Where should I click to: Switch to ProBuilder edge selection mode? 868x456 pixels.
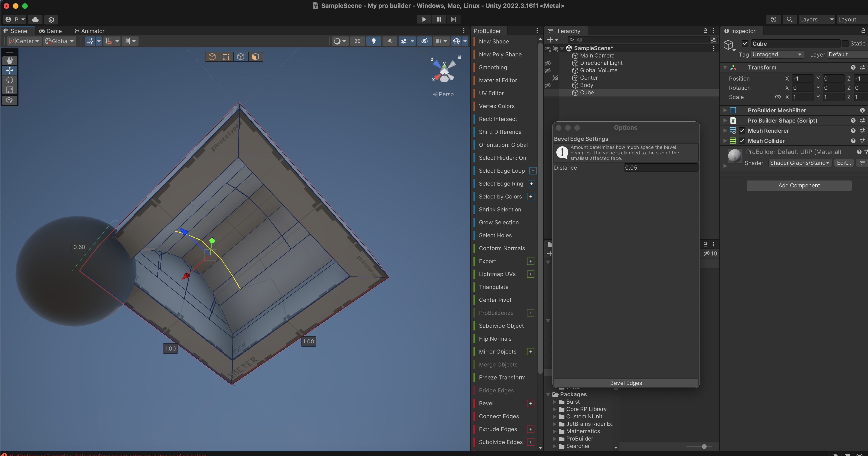[241, 57]
